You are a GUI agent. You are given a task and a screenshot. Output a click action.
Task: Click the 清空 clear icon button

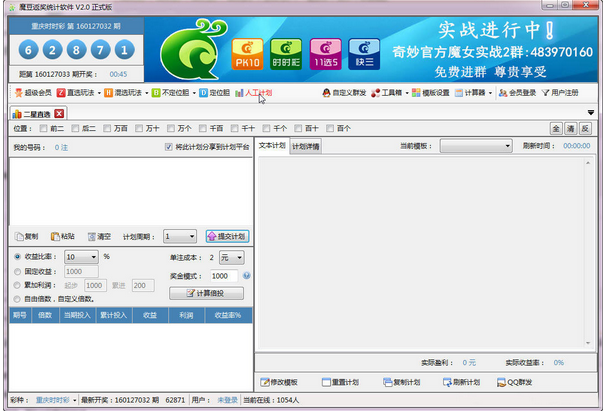pos(98,236)
